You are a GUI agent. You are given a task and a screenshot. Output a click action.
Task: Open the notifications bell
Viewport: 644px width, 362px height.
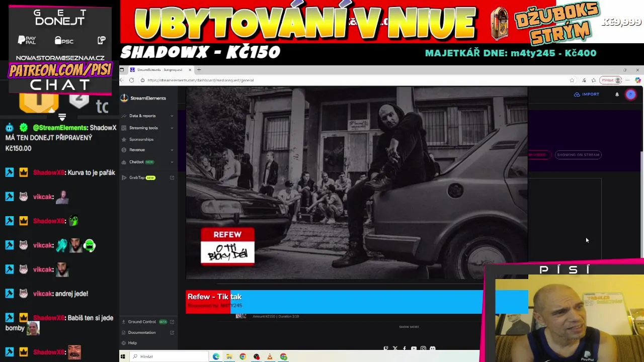coord(617,94)
